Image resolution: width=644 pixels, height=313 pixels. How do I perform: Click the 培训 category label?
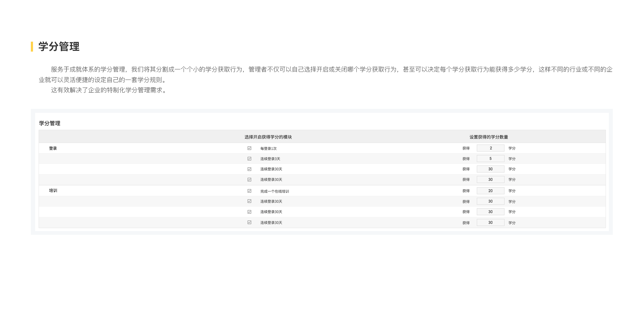coord(53,190)
